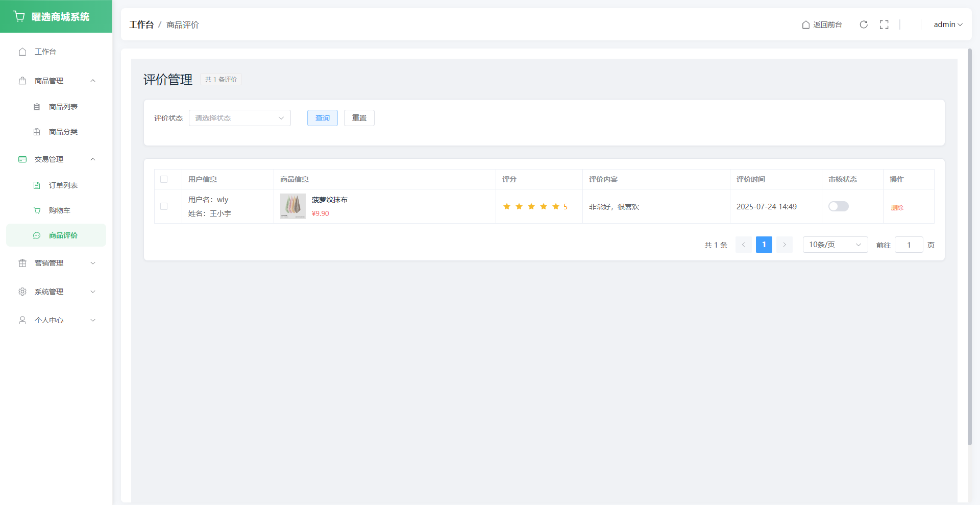980x505 pixels.
Task: Open 订单列表 from the sidebar
Action: click(x=63, y=185)
